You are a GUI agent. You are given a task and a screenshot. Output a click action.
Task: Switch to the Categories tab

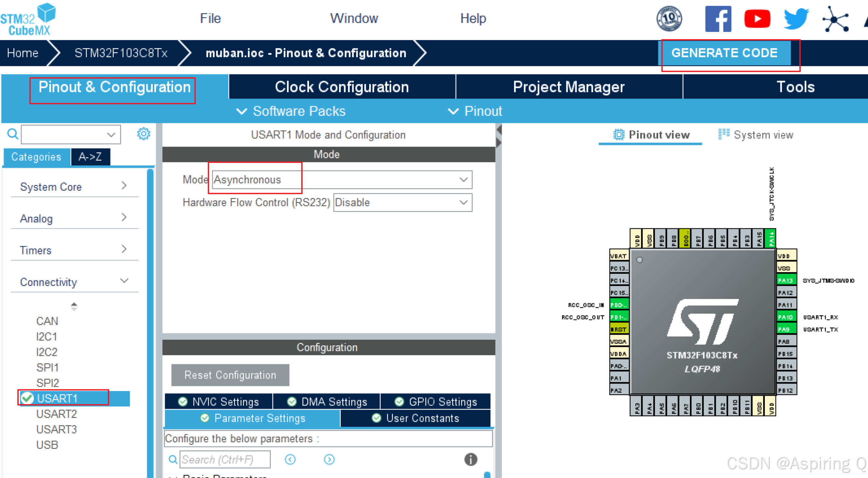pyautogui.click(x=36, y=157)
